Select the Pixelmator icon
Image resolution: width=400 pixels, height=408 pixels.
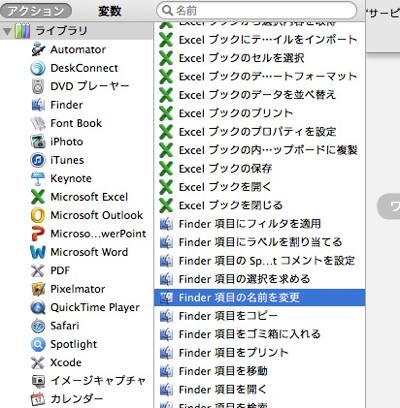click(38, 289)
